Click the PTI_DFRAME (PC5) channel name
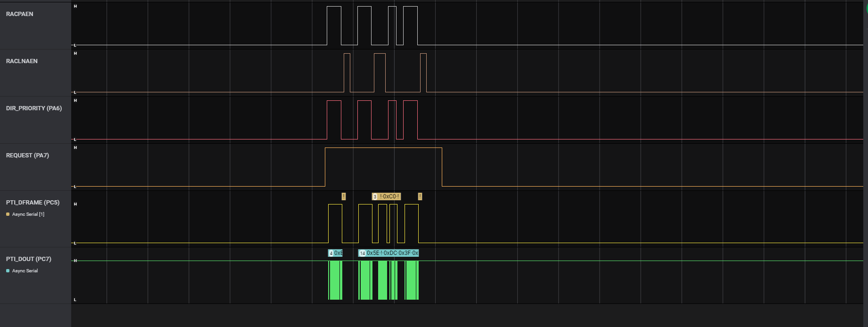This screenshot has height=327, width=868. pos(33,203)
